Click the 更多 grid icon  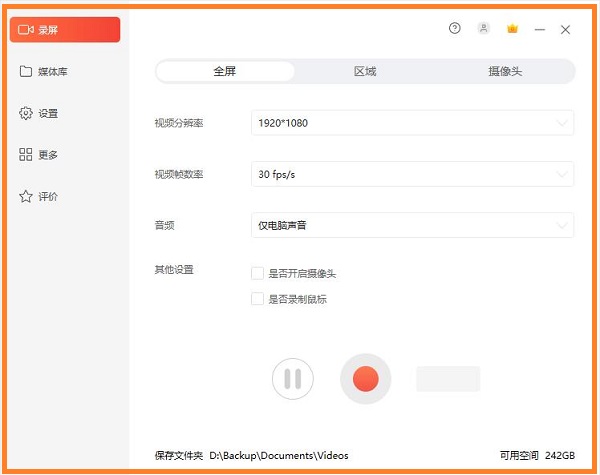[x=26, y=155]
